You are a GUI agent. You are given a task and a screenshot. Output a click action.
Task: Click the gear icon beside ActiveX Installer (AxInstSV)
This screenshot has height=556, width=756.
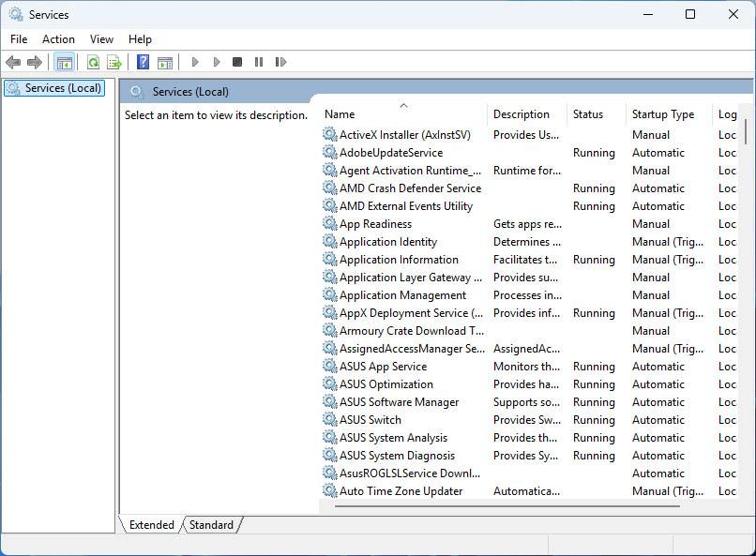point(330,134)
